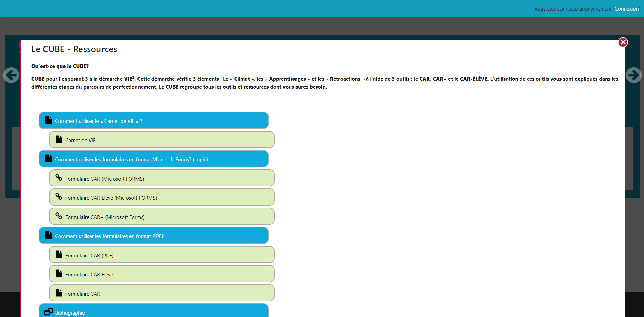Click document icon beside Carnet de VIE
The height and width of the screenshot is (317, 644).
59,139
